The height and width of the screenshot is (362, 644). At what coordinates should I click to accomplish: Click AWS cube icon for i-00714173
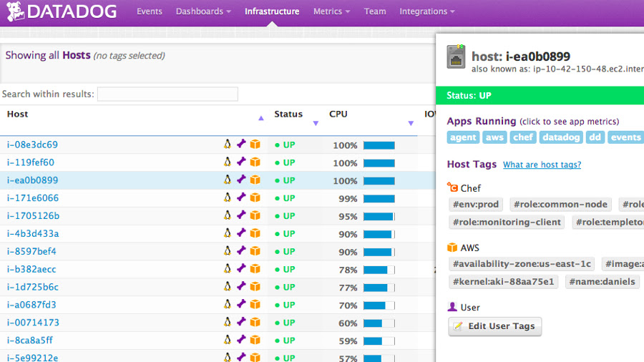pyautogui.click(x=255, y=322)
